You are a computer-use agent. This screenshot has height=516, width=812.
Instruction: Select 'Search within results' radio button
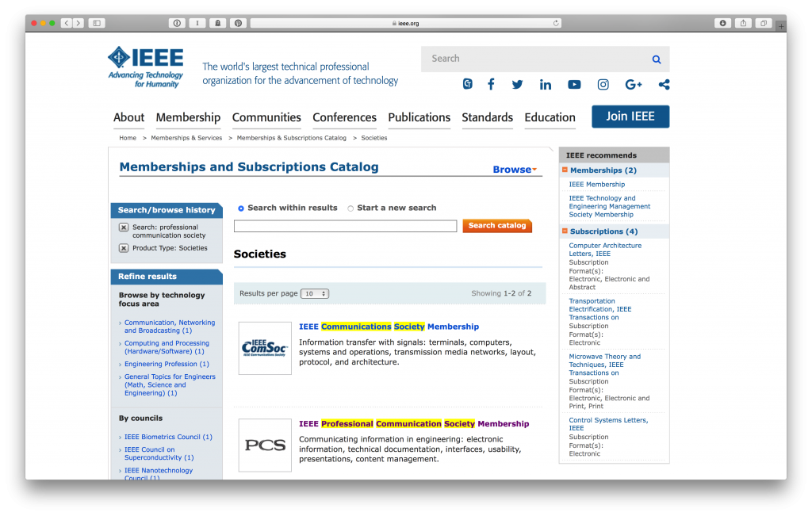coord(241,208)
